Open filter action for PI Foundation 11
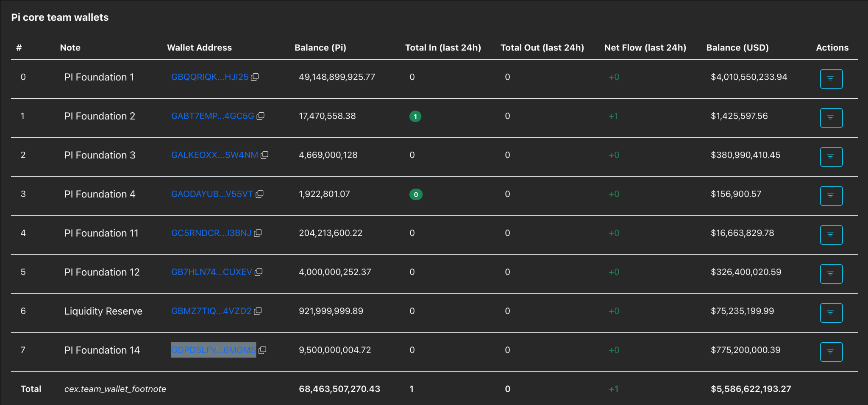 (831, 235)
